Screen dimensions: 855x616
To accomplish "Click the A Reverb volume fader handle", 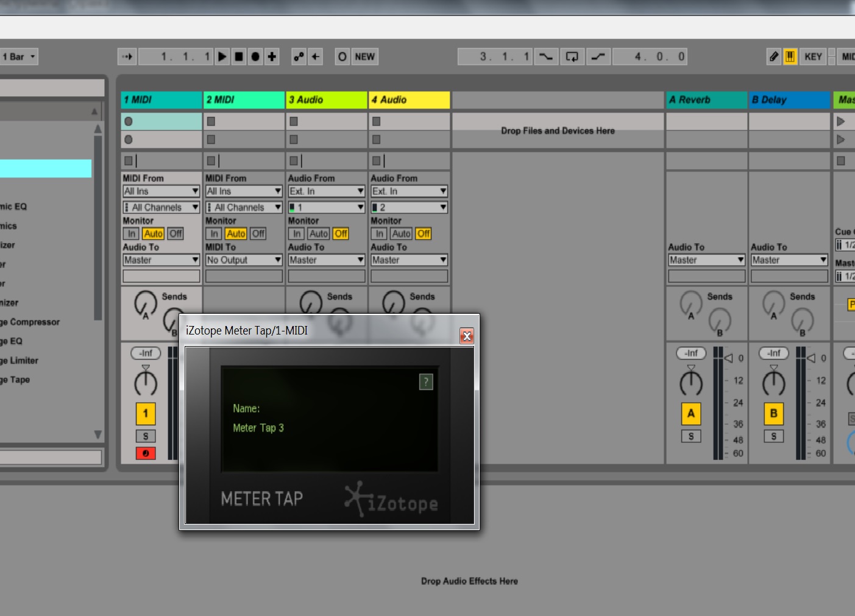I will pyautogui.click(x=729, y=358).
